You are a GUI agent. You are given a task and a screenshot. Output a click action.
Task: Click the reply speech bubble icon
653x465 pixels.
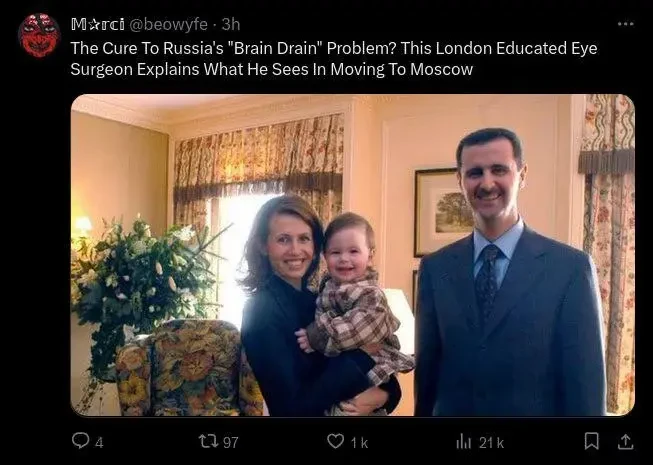click(80, 441)
